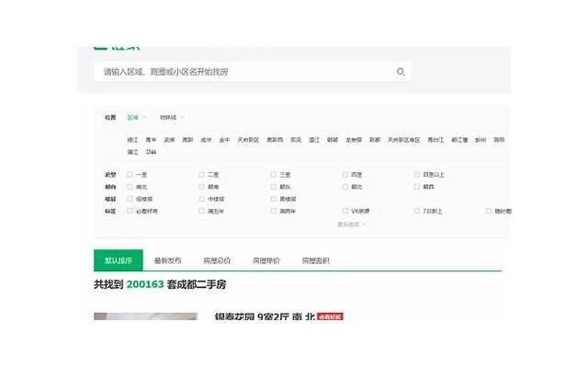This screenshot has width=588, height=368.
Task: Check the 满两年 tag filter
Action: (x=274, y=211)
